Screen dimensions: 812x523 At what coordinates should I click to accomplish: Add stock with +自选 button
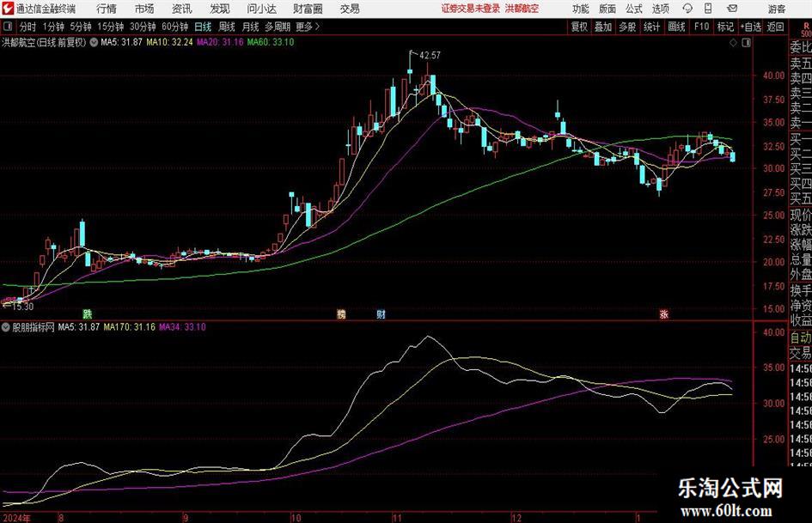pyautogui.click(x=751, y=27)
